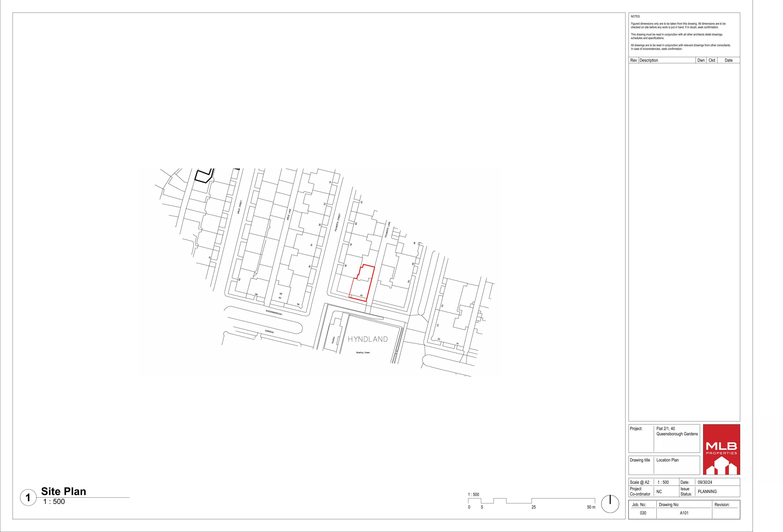Click the MLB Properties logo
783x532 pixels.
tap(721, 449)
